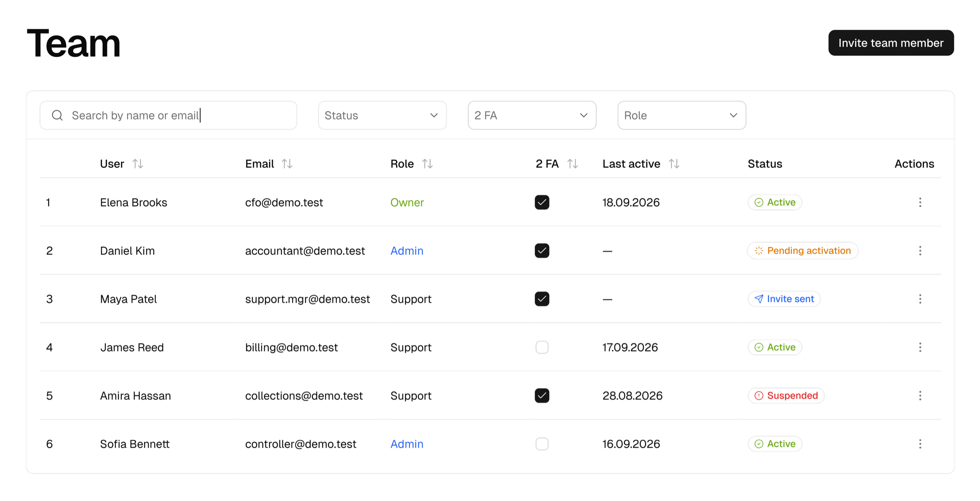Click user name Daniel Kim

127,250
